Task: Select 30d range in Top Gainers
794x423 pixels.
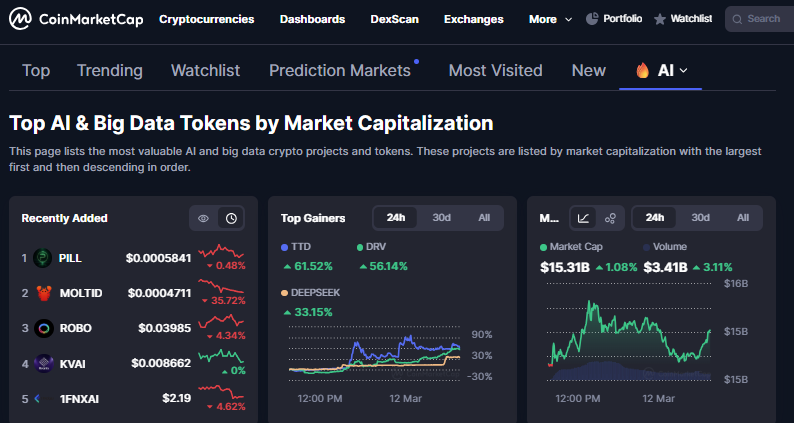Action: (441, 218)
